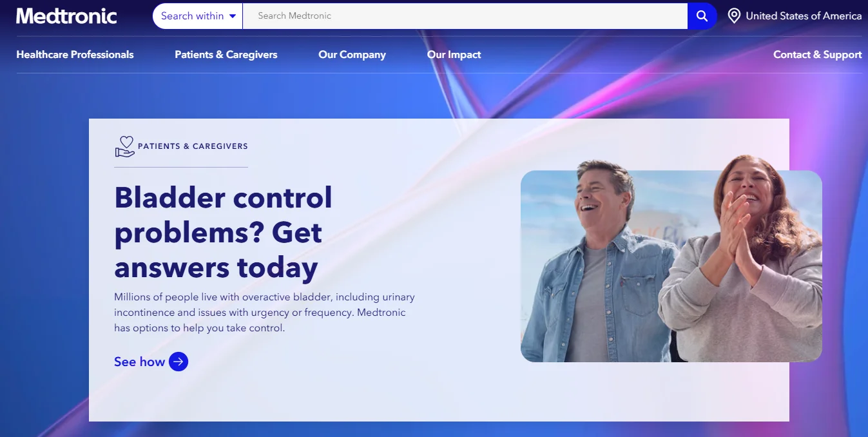868x437 pixels.
Task: Open the Our Impact menu
Action: 454,55
